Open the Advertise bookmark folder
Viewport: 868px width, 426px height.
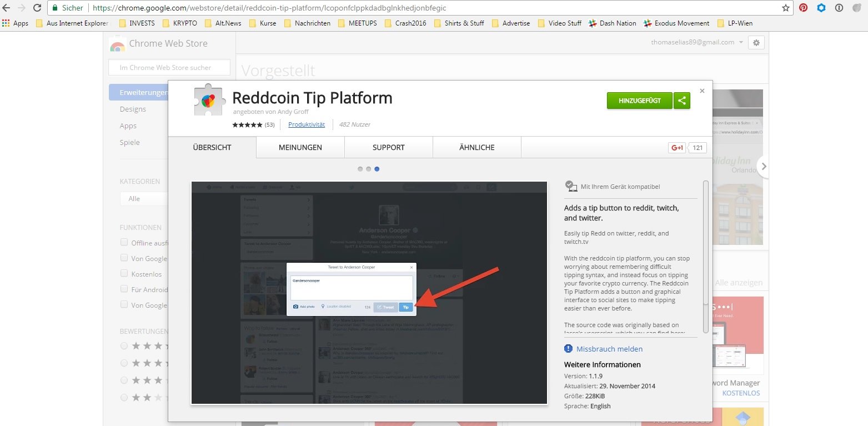pos(510,23)
